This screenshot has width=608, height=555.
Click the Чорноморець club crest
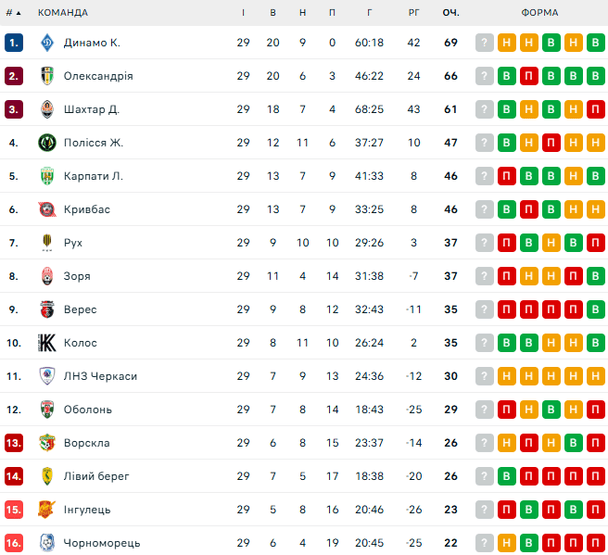tap(47, 543)
